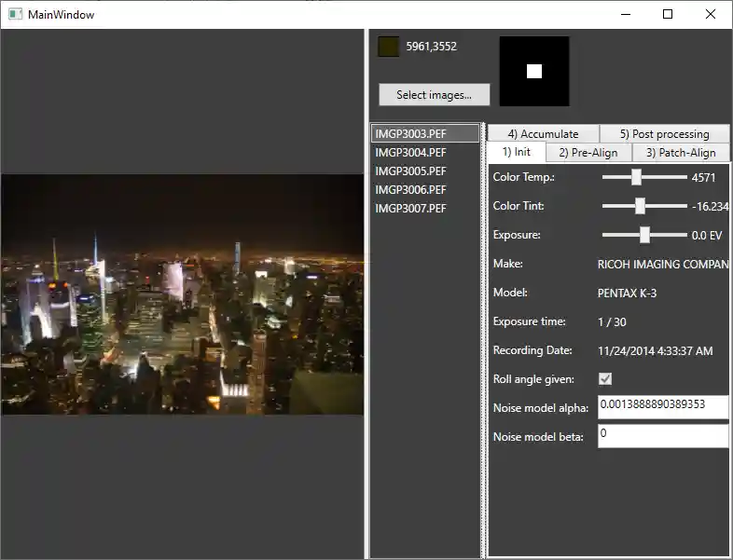The image size is (733, 560).
Task: Switch to the 4) Accumulate tab
Action: pos(543,134)
